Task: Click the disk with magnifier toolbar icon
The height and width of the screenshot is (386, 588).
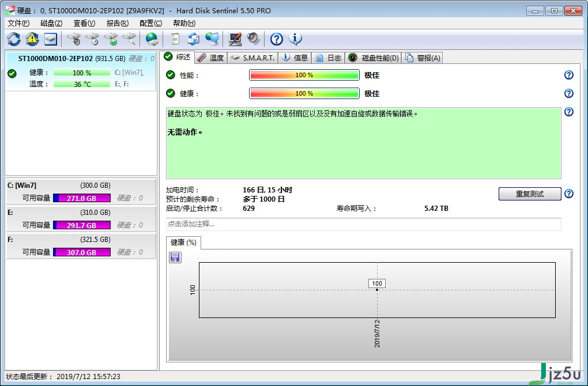Action: [x=129, y=39]
